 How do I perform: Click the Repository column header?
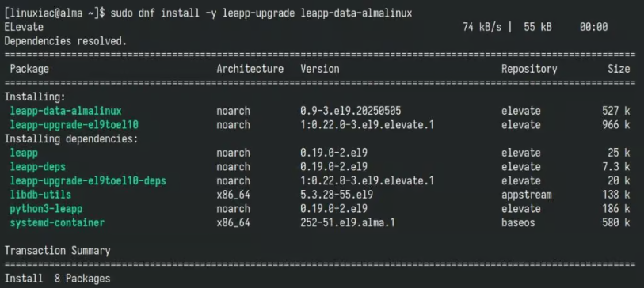pyautogui.click(x=529, y=69)
